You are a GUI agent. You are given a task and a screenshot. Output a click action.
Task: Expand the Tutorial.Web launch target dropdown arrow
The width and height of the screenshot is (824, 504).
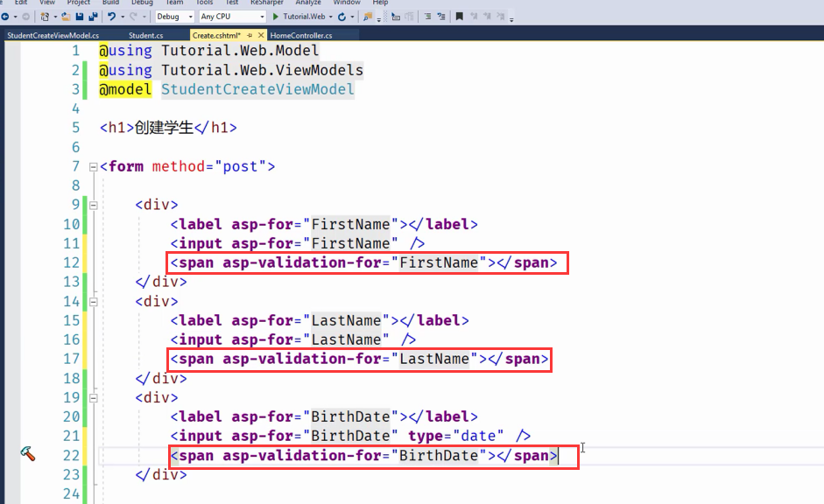[330, 17]
